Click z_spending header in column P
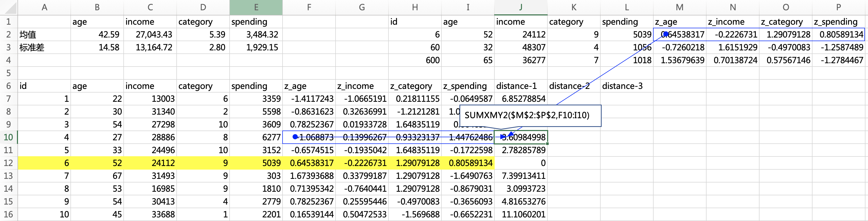868x221 pixels. pyautogui.click(x=838, y=22)
